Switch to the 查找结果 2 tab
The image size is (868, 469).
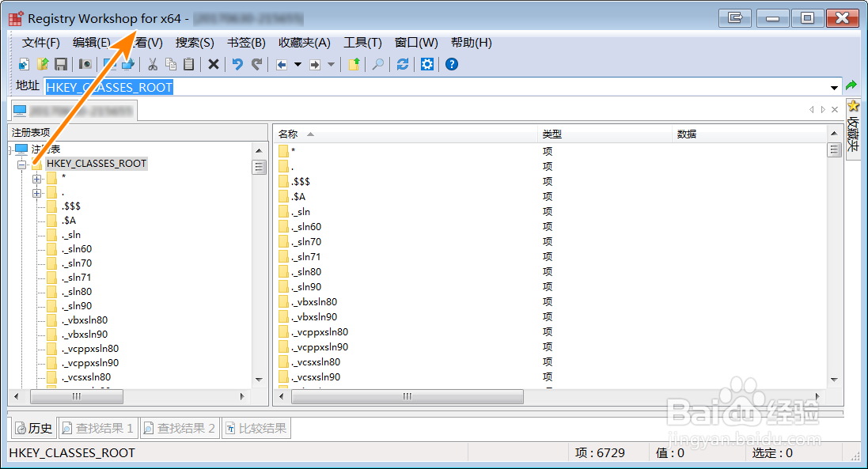180,428
